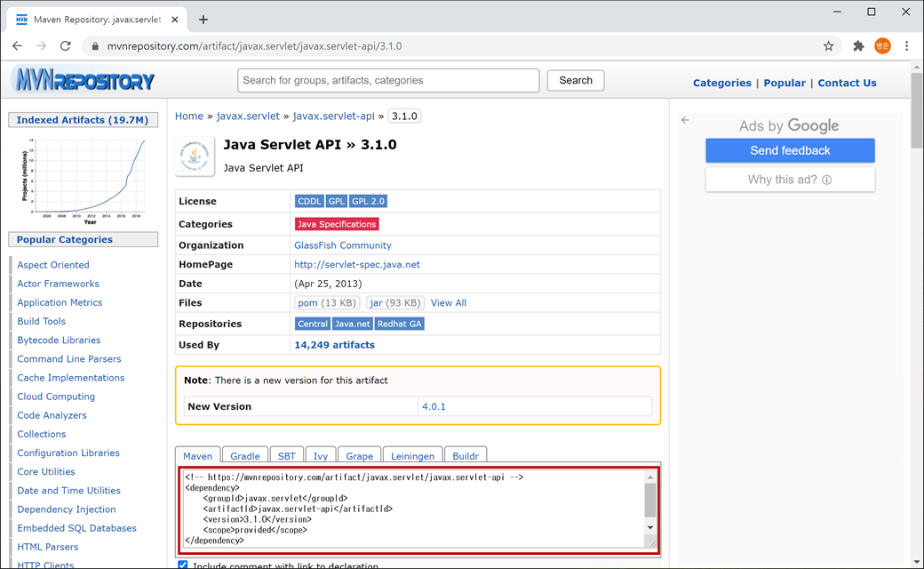Image resolution: width=924 pixels, height=569 pixels.
Task: Click inside the Maven dependency snippet textarea
Action: [412, 509]
